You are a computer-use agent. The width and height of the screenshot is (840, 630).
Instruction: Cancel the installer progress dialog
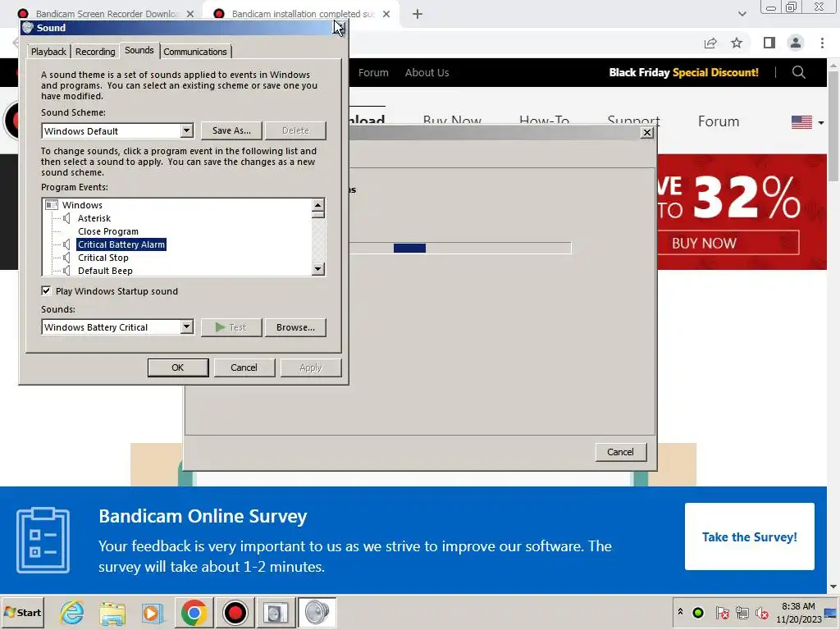tap(620, 452)
